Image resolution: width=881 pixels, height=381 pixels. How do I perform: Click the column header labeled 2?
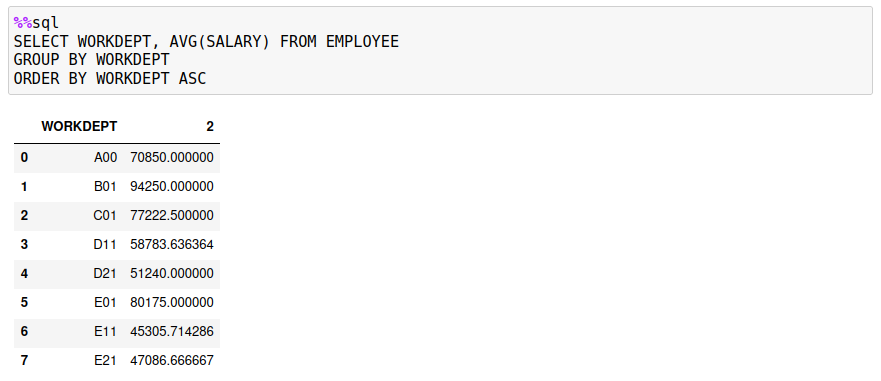(210, 126)
